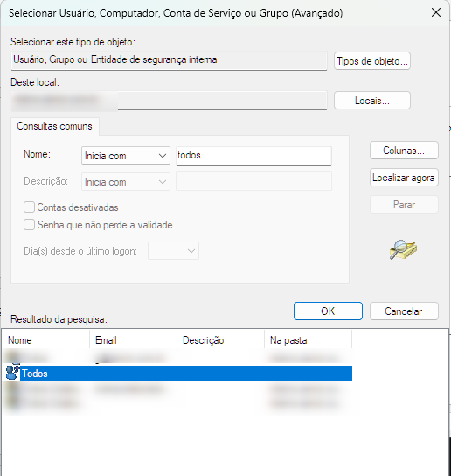Viewport: 451px width, 476px height.
Task: Open the Nome 'Inicia com' dropdown
Action: [x=126, y=156]
